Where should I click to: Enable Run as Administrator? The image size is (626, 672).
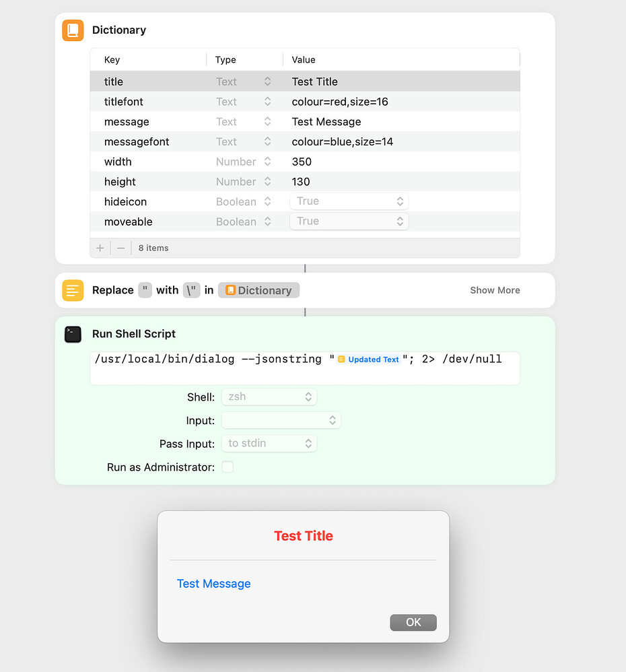[x=228, y=467]
